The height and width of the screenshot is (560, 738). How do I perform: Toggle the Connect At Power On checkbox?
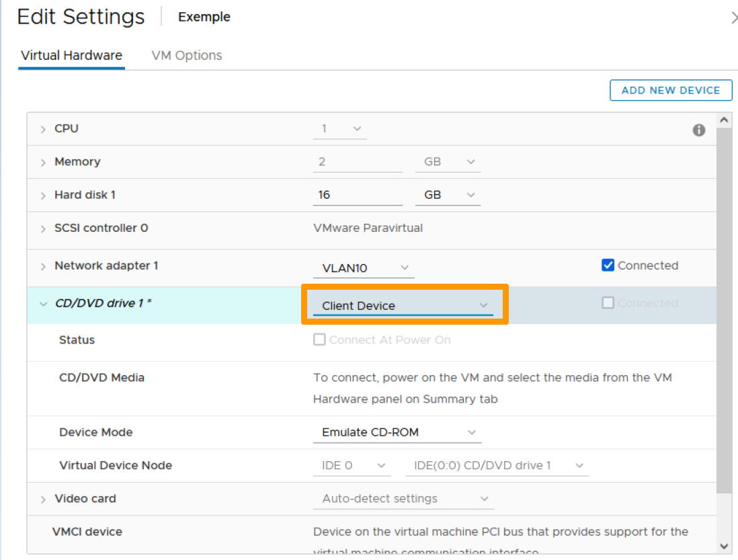click(319, 340)
